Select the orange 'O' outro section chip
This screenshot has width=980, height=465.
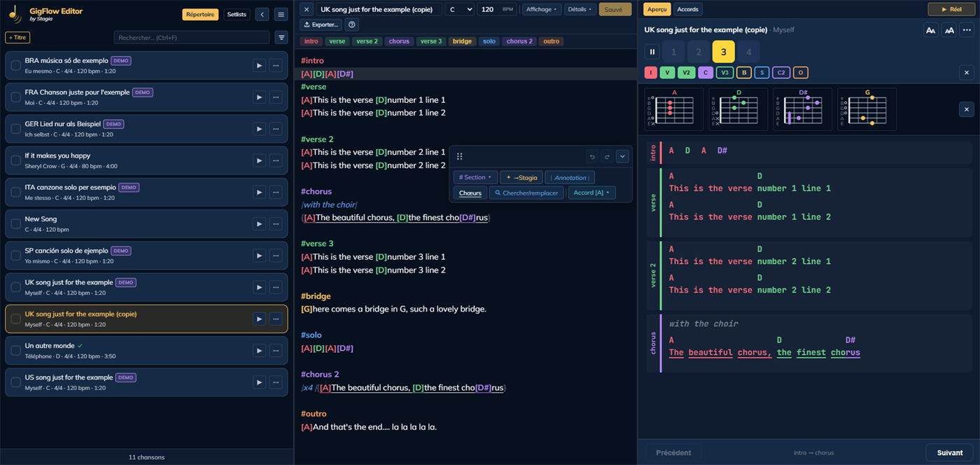(x=801, y=72)
